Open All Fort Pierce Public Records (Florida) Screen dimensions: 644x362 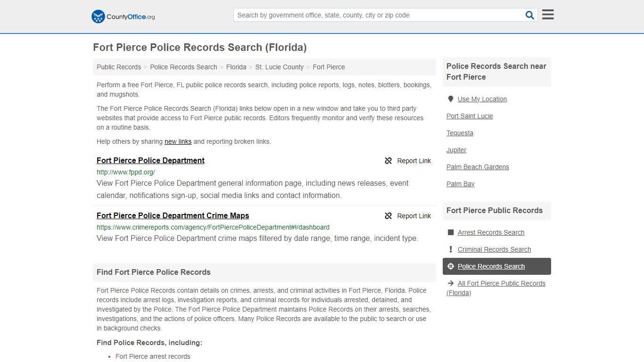496,288
